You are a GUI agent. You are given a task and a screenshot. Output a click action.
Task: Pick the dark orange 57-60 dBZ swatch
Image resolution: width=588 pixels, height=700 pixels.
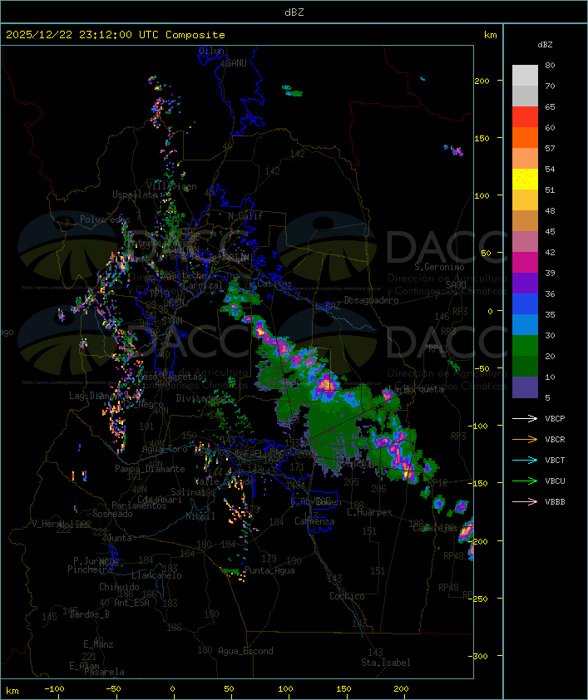tap(525, 137)
